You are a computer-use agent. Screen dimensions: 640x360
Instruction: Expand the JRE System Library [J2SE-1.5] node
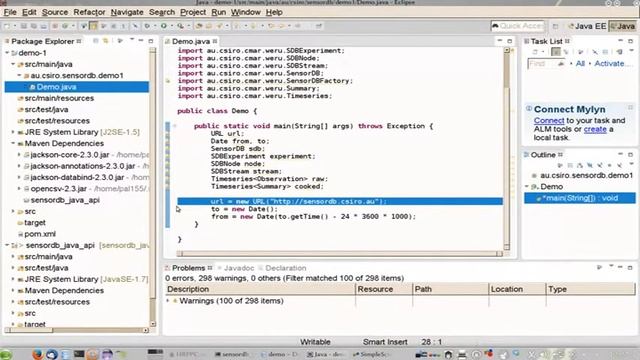13,132
